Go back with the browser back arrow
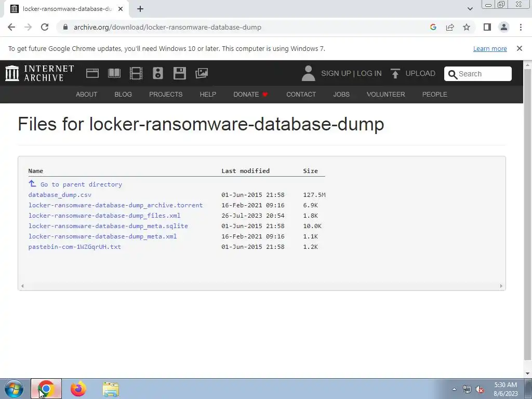The height and width of the screenshot is (399, 532). 11,27
